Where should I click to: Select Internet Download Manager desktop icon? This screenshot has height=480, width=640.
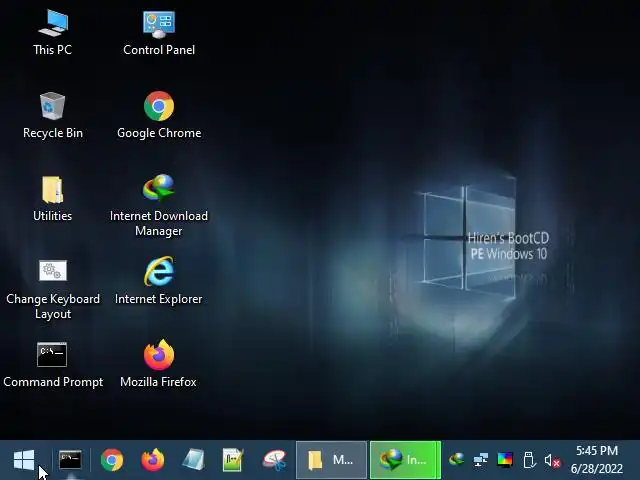point(159,205)
